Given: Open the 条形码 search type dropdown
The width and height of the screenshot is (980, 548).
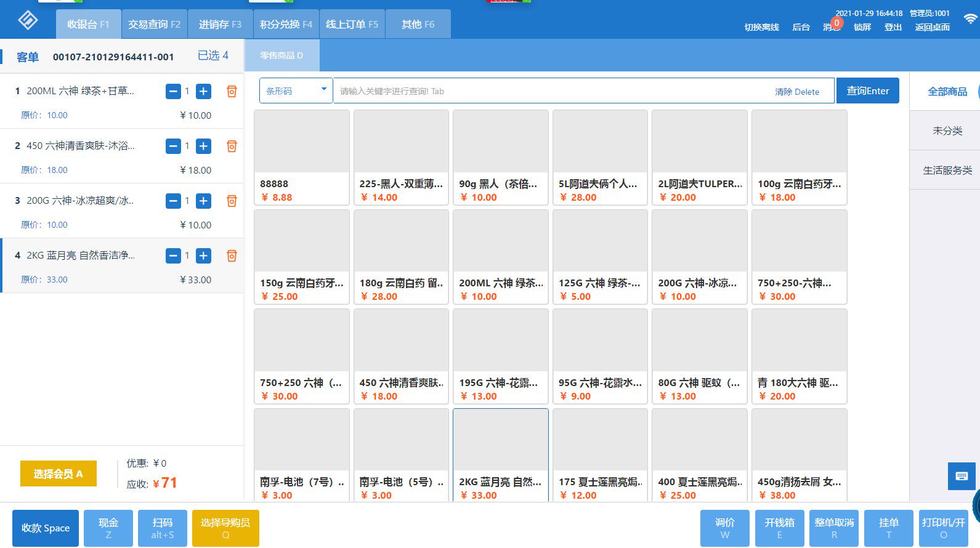Looking at the screenshot, I should coord(296,91).
